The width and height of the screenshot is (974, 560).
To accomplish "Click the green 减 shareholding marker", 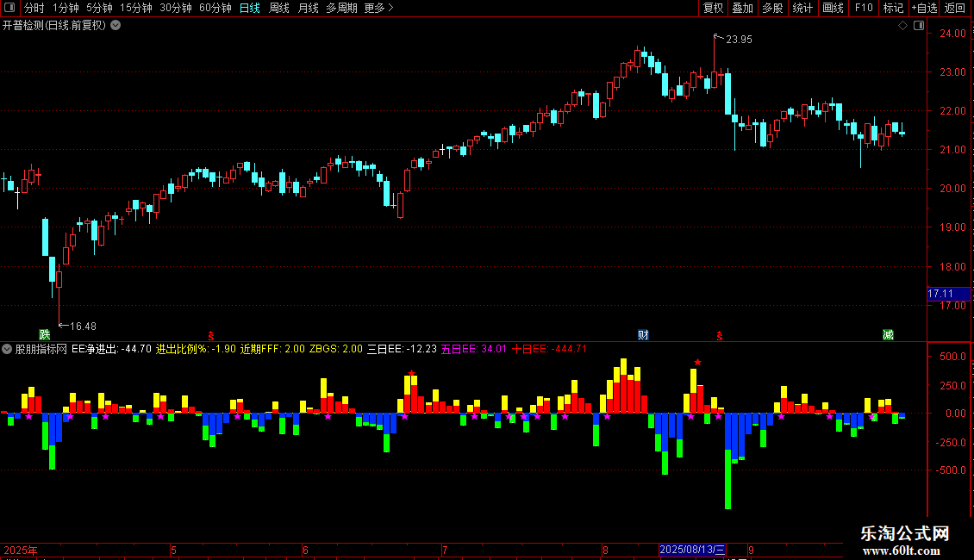I will point(889,334).
